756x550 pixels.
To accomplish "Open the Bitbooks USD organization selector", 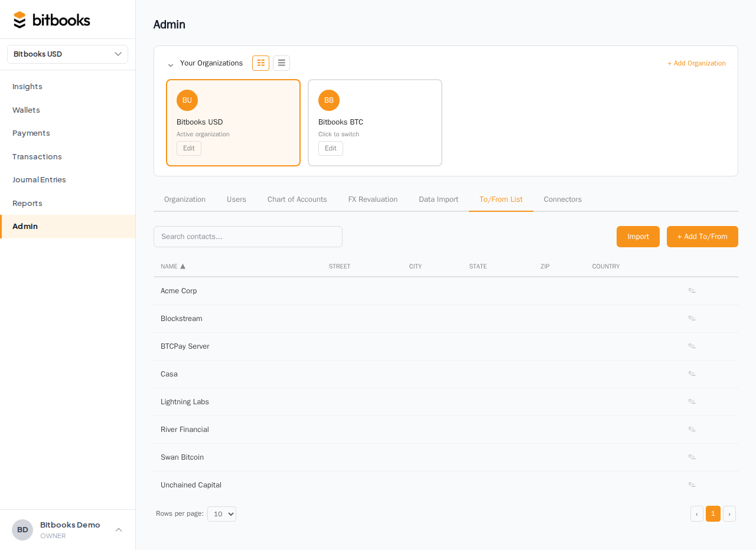I will click(x=67, y=54).
